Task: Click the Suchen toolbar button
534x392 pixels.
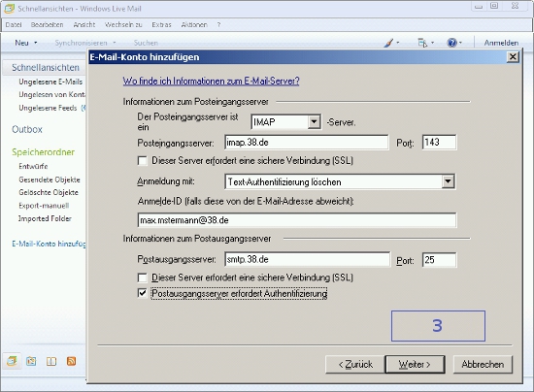Action: (x=146, y=43)
